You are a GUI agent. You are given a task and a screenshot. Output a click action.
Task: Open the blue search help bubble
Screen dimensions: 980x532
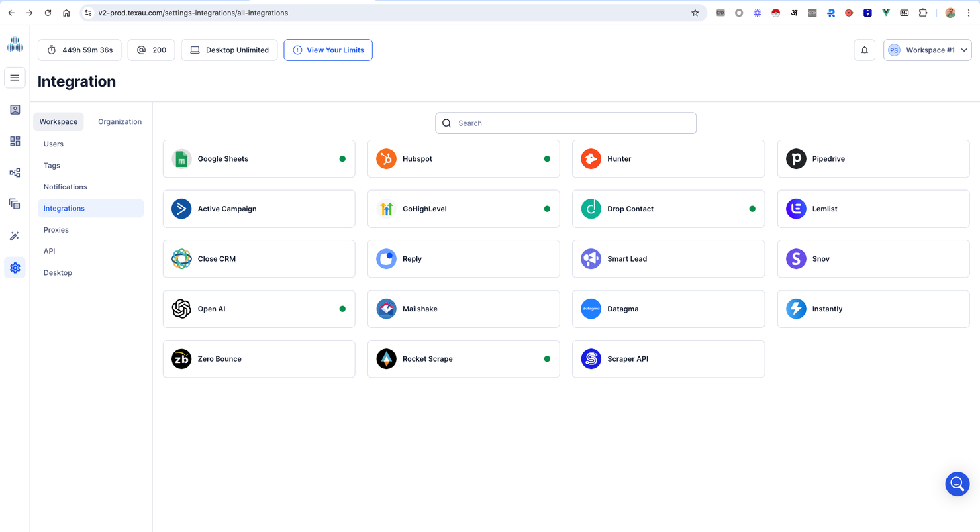[x=957, y=484]
